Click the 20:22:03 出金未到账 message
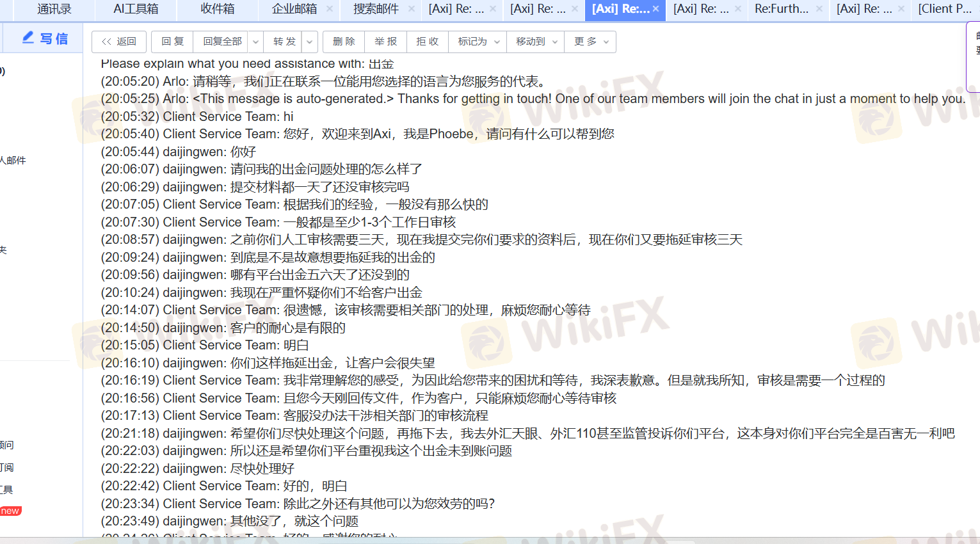 click(x=307, y=451)
